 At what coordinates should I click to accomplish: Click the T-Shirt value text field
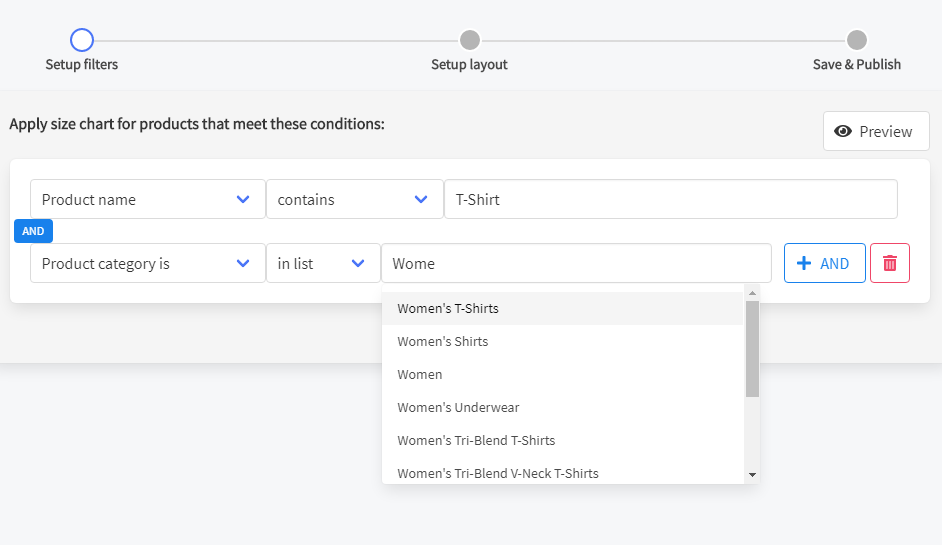[x=670, y=199]
